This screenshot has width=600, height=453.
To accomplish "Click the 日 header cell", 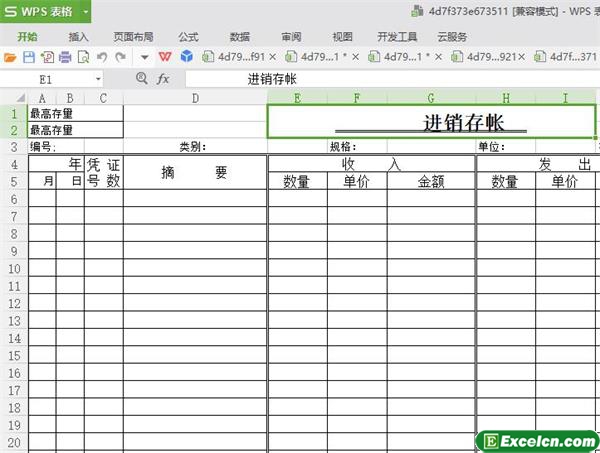I will point(70,181).
